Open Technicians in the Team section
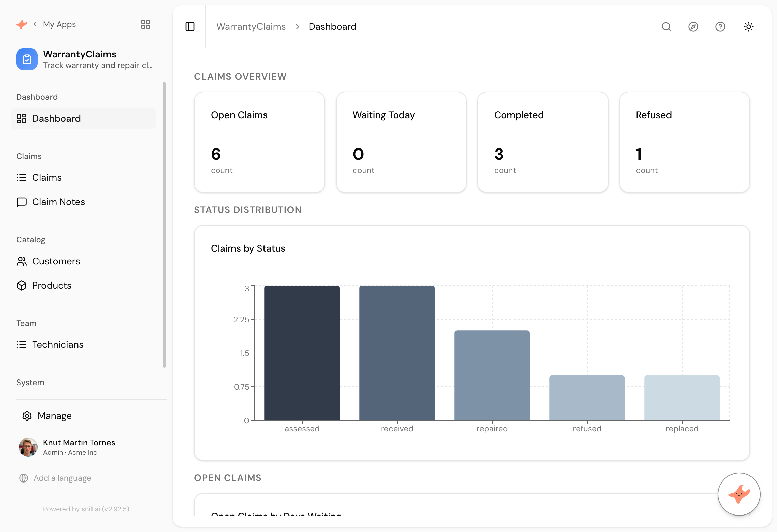Screen dimensions: 777x532 tap(84, 345)
